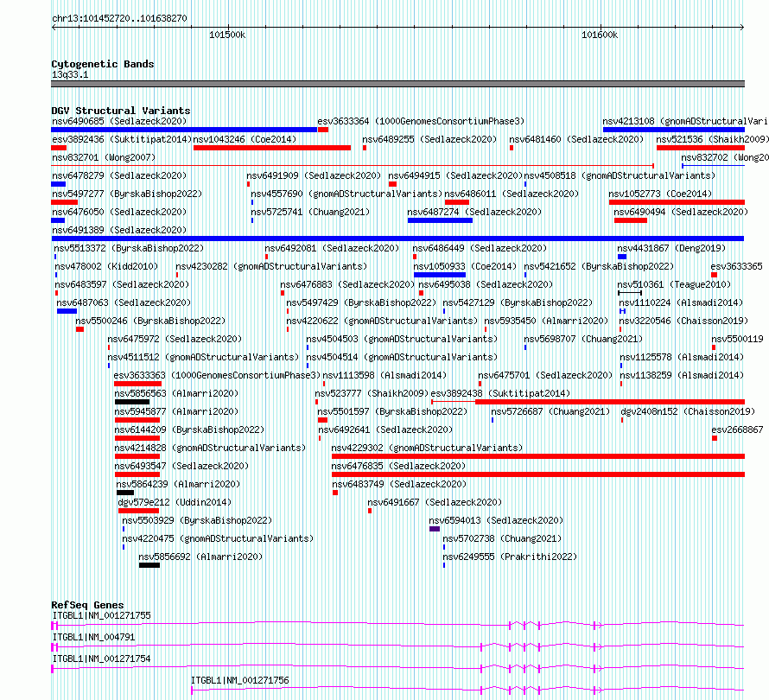Viewport: 769px width, 700px height.
Task: Open the ITGBL1|NM_001271754 transcript label
Action: point(101,659)
